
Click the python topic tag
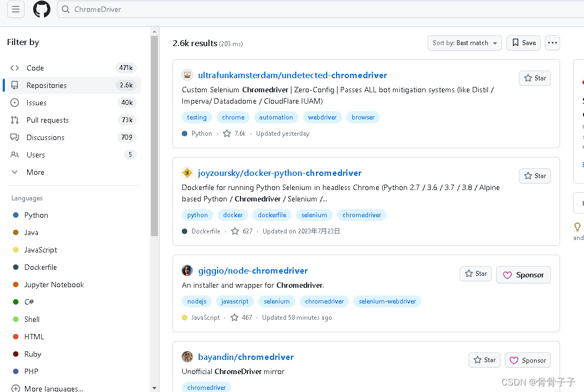point(198,215)
